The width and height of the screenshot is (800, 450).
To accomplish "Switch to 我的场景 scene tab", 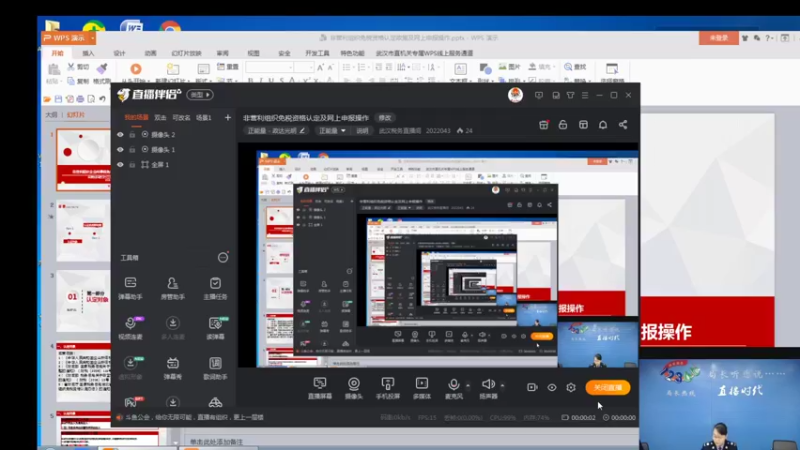I will (136, 117).
